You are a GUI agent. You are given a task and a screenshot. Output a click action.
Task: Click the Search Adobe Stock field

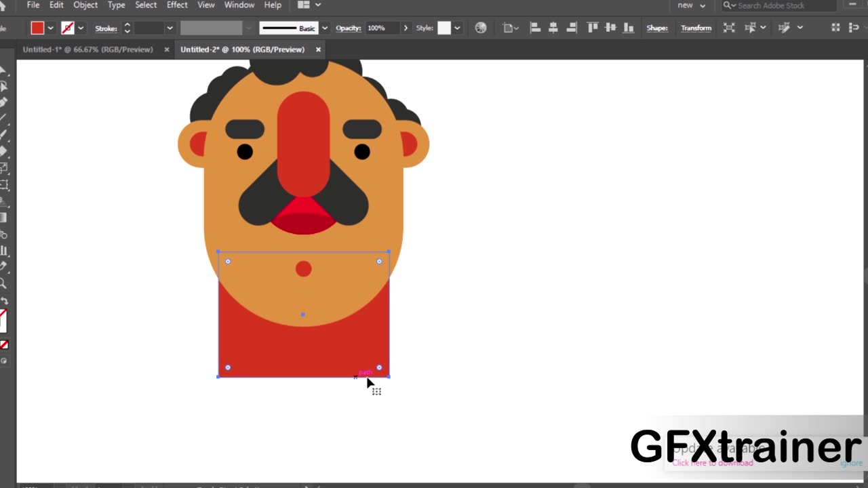[778, 5]
